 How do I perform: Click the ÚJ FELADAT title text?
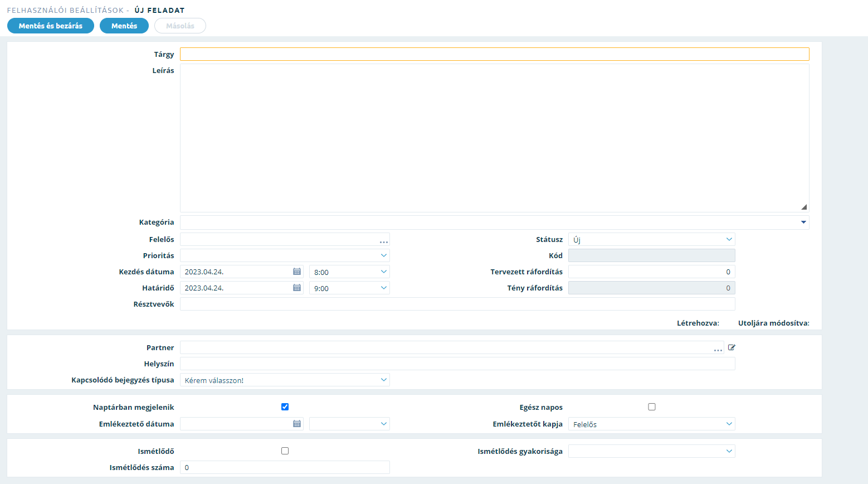coord(159,10)
